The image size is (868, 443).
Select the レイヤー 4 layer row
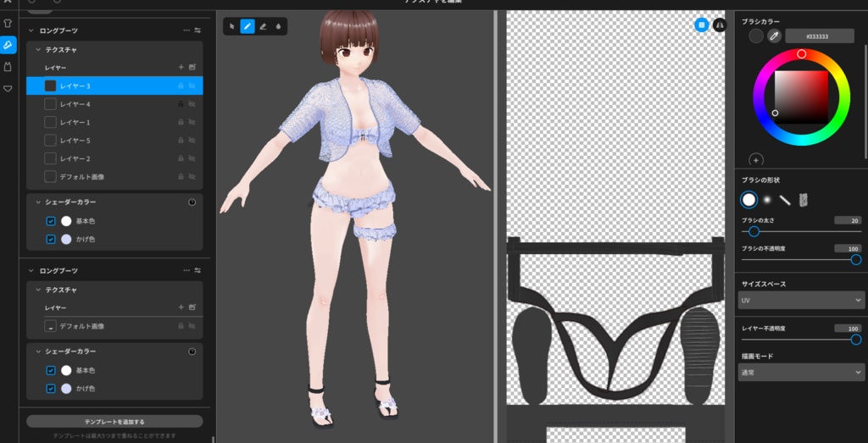114,104
